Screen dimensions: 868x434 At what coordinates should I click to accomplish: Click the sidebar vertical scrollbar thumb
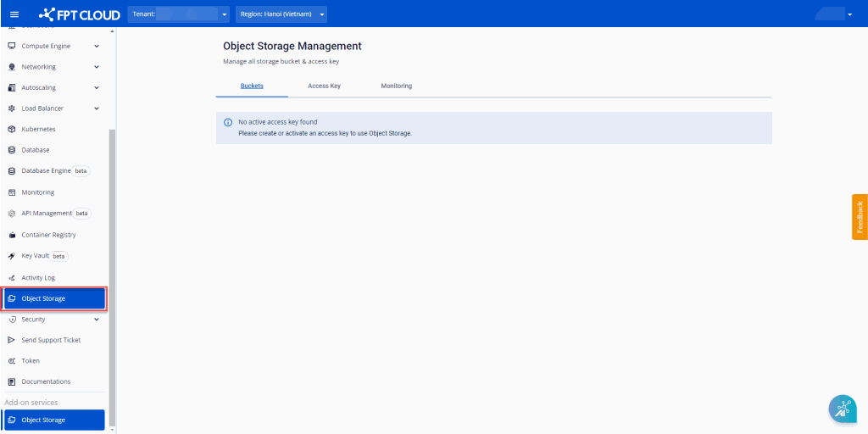pos(113,277)
